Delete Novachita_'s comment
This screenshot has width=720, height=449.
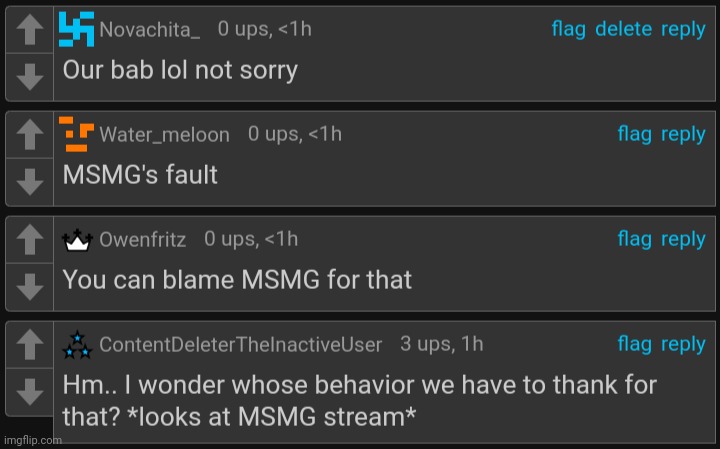623,30
